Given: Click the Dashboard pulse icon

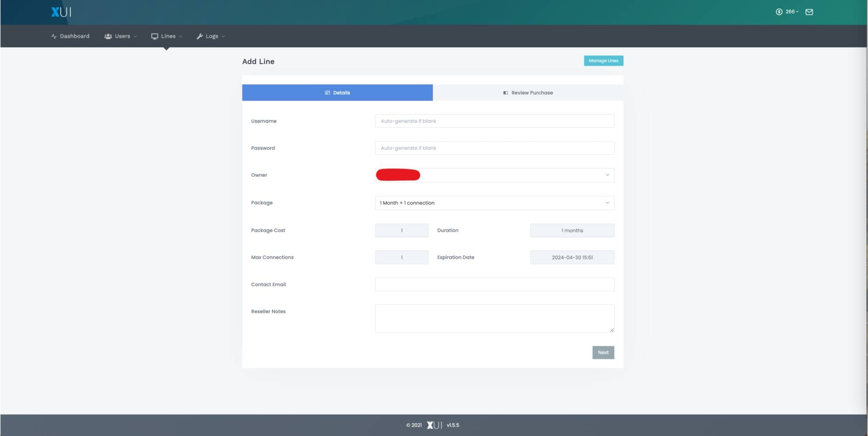Looking at the screenshot, I should (54, 36).
